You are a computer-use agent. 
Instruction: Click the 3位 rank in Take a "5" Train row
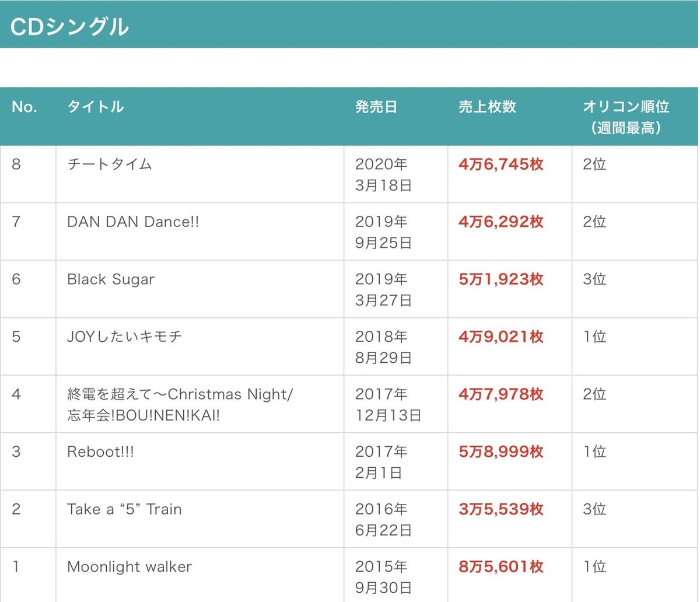pyautogui.click(x=594, y=509)
